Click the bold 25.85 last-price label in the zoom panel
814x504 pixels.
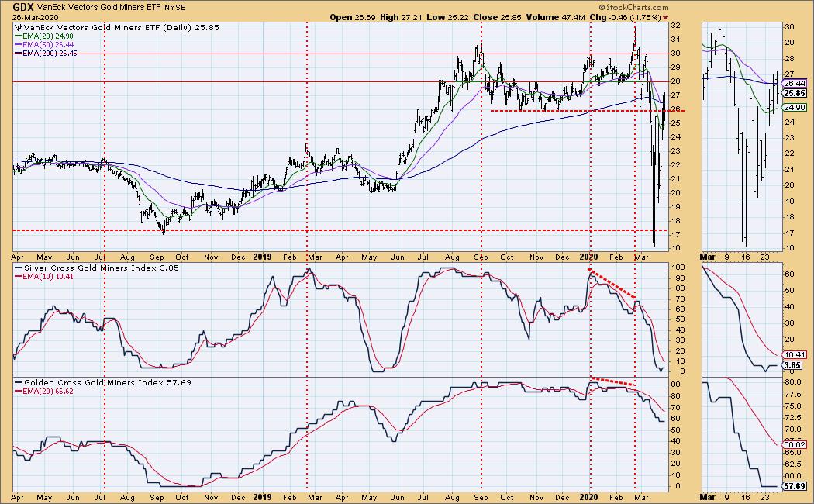pos(795,93)
